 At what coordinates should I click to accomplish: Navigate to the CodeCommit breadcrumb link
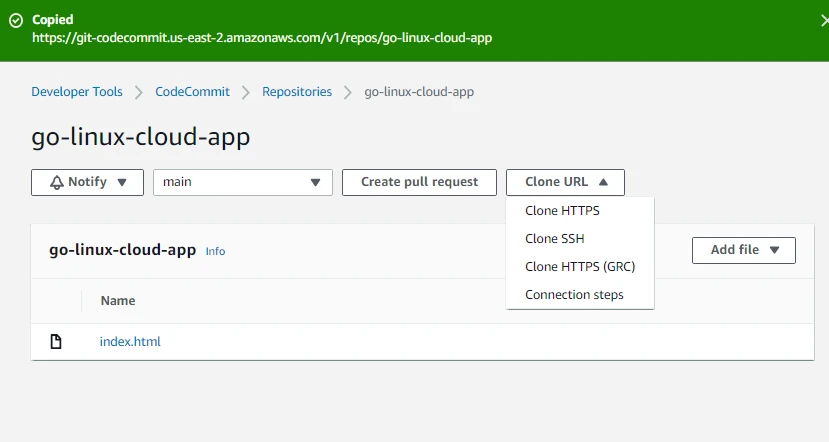192,92
